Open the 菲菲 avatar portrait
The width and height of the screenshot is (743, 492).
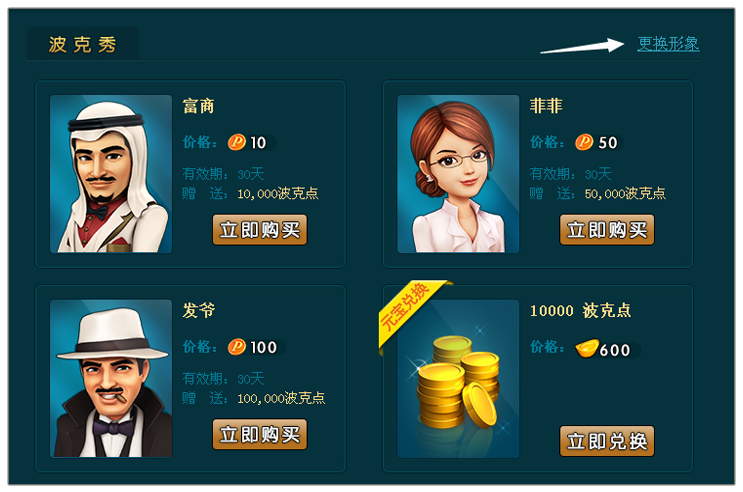(458, 173)
